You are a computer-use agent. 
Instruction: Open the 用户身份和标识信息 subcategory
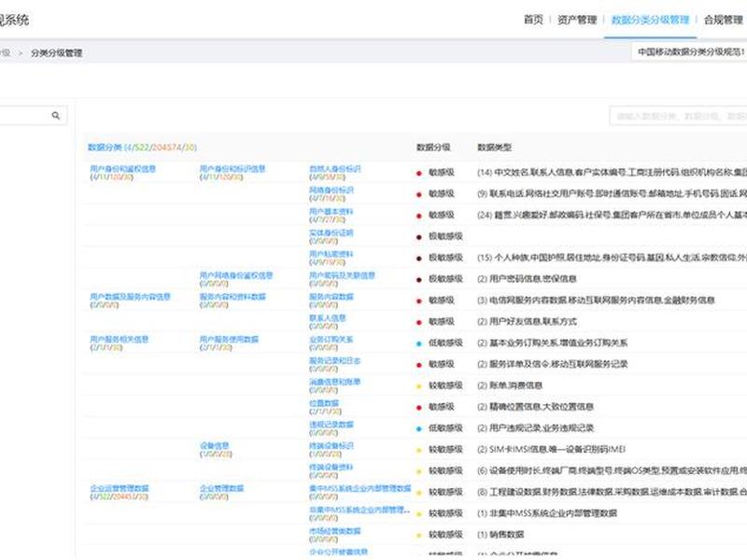click(x=232, y=169)
